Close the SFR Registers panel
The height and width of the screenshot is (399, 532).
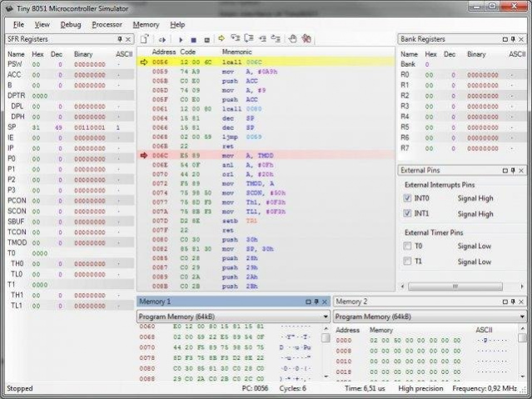128,39
